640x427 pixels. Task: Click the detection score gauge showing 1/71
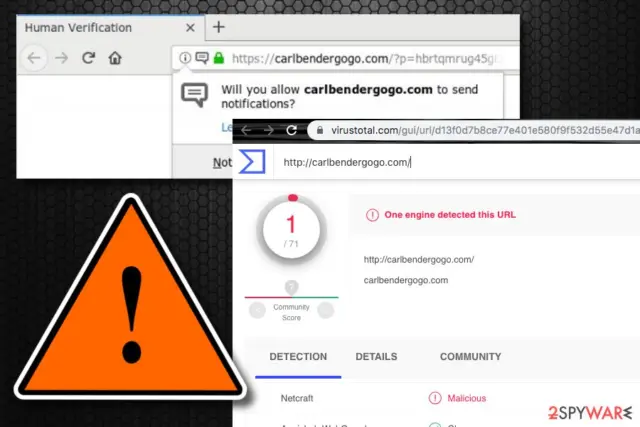click(291, 229)
